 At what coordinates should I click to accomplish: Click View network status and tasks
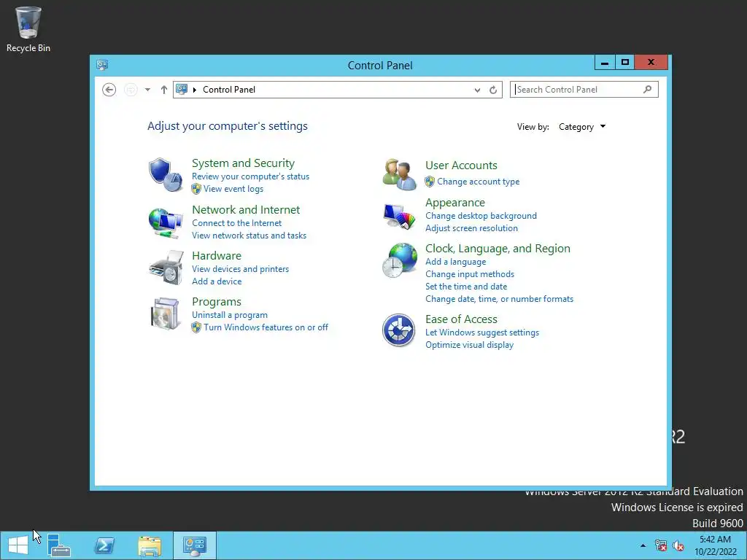point(249,236)
